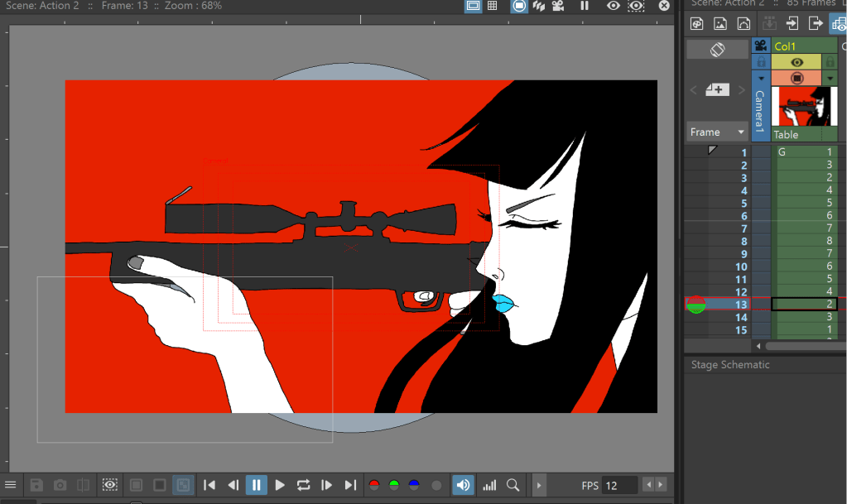Switch to camera view icon in viewer
The image size is (847, 504).
pyautogui.click(x=559, y=6)
